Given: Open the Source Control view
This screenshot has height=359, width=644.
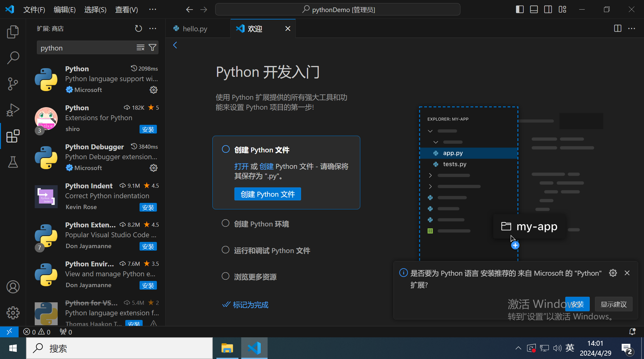Looking at the screenshot, I should tap(13, 84).
